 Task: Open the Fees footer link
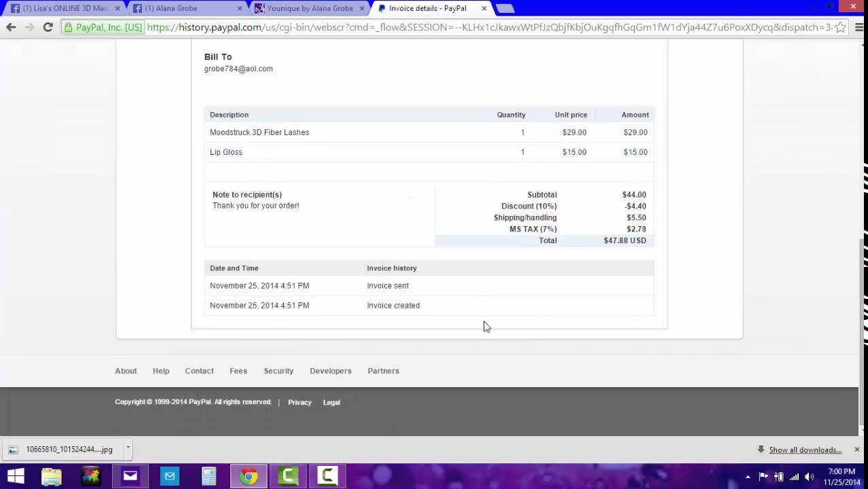(x=238, y=371)
